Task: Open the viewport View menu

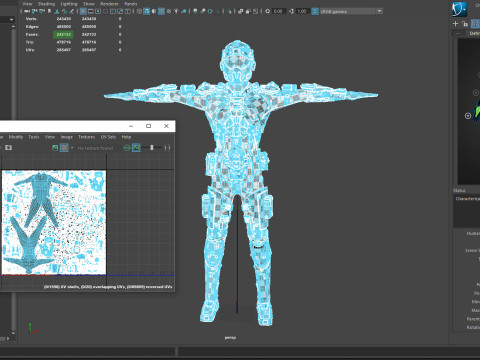Action: point(27,4)
